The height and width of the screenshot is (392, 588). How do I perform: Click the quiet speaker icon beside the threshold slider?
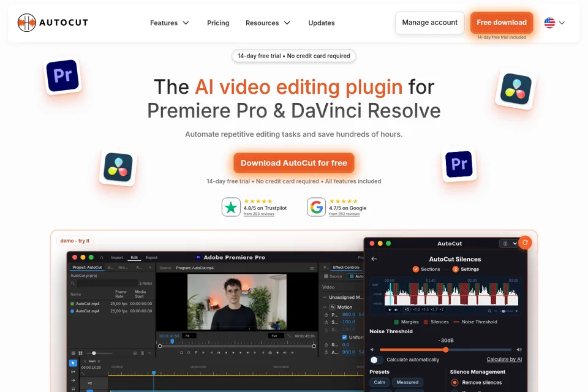372,350
